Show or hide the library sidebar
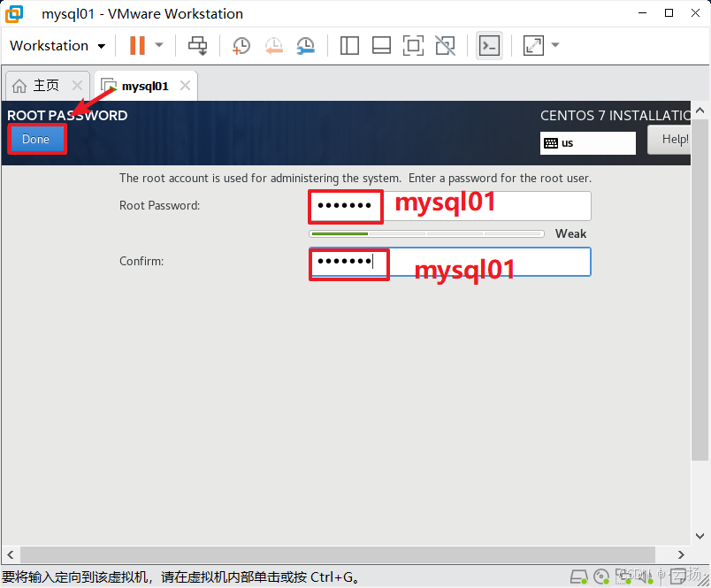Image resolution: width=711 pixels, height=588 pixels. click(349, 45)
